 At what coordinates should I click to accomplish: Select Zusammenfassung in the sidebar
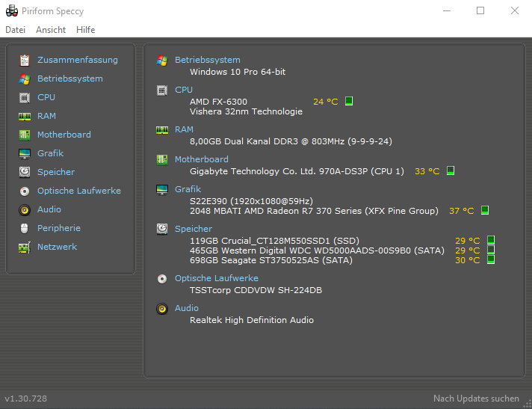pos(78,60)
